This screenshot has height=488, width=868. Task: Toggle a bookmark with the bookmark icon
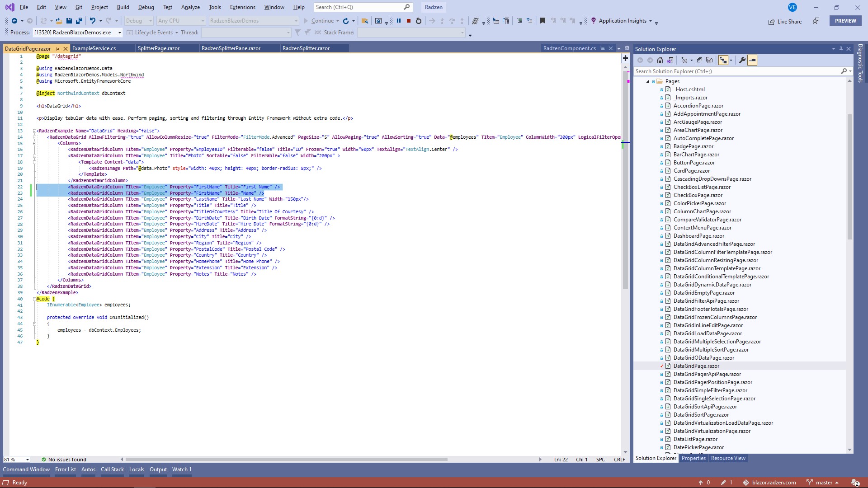[x=542, y=21]
